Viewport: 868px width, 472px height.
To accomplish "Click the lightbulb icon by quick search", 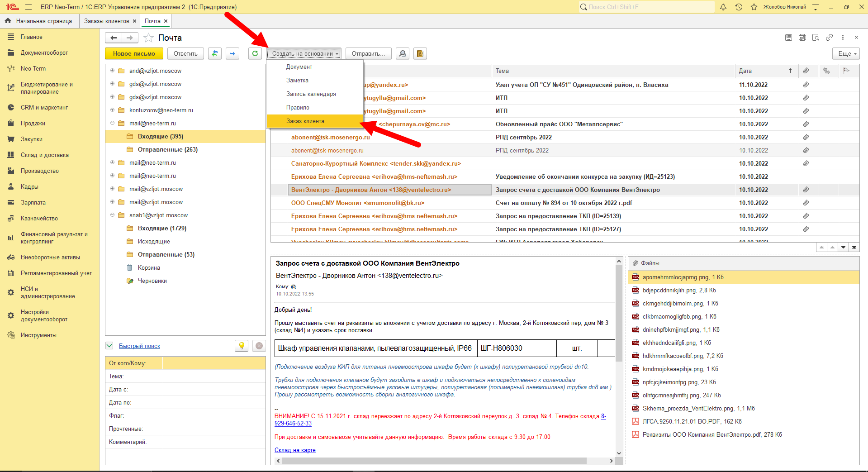I will pos(242,346).
